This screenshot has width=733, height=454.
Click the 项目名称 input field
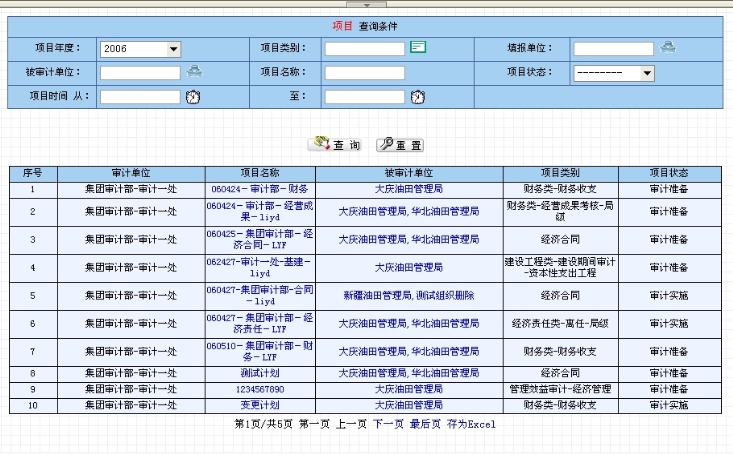point(364,73)
